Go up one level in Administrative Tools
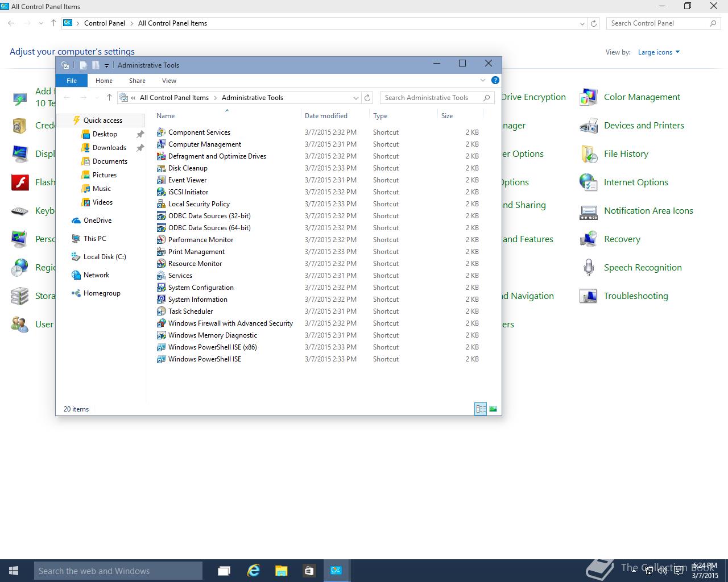Viewport: 728px width, 582px height. pos(109,98)
